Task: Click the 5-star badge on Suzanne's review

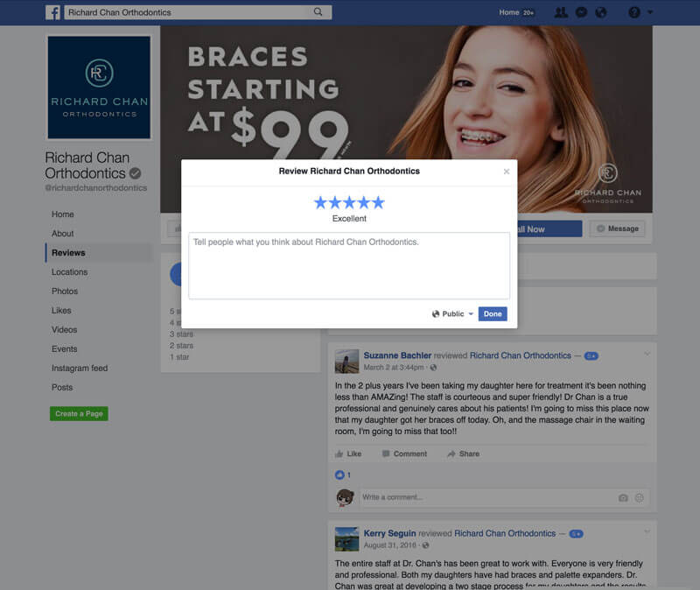Action: point(591,356)
